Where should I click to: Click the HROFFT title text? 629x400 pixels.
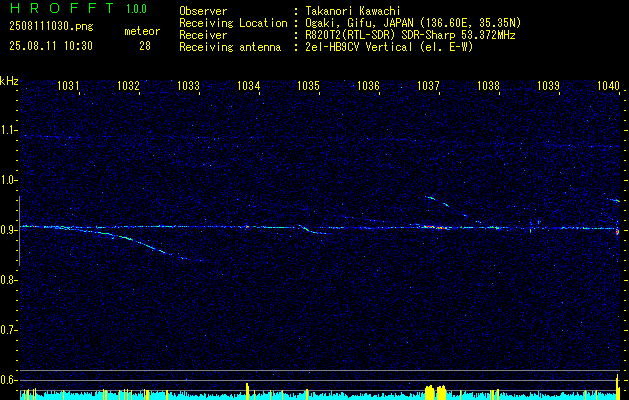pos(62,8)
